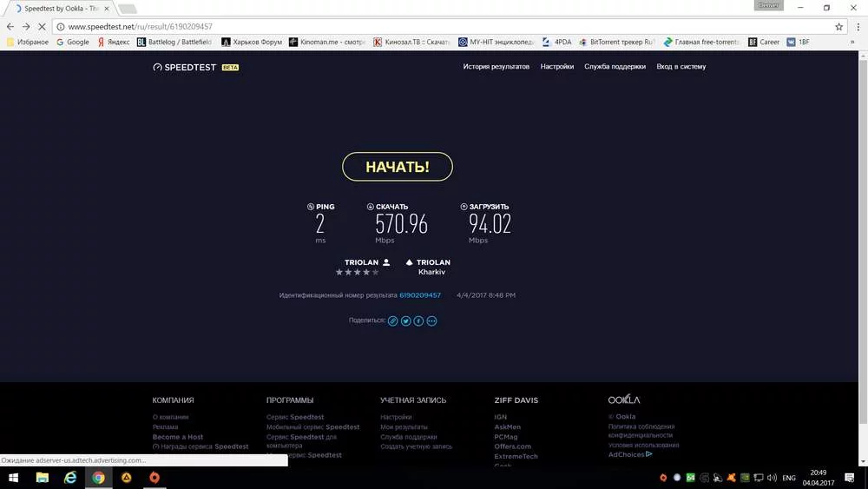Click the Speedtest logo in the header
This screenshot has height=489, width=868.
click(x=184, y=67)
